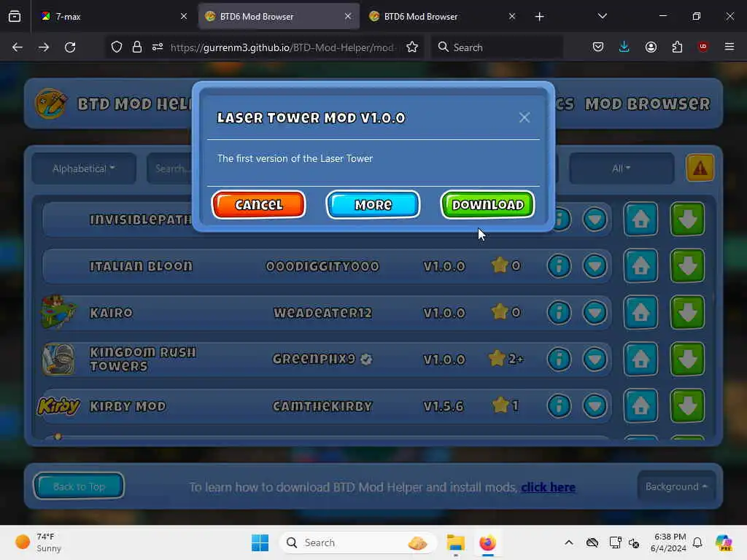Open homepage of Italian Bloon mod
The image size is (747, 560).
click(640, 265)
